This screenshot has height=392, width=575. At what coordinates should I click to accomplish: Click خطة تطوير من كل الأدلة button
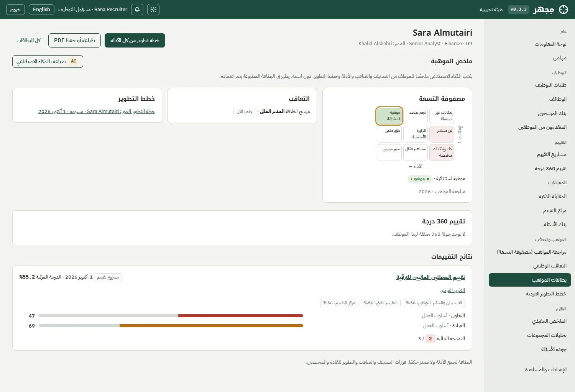coord(135,40)
